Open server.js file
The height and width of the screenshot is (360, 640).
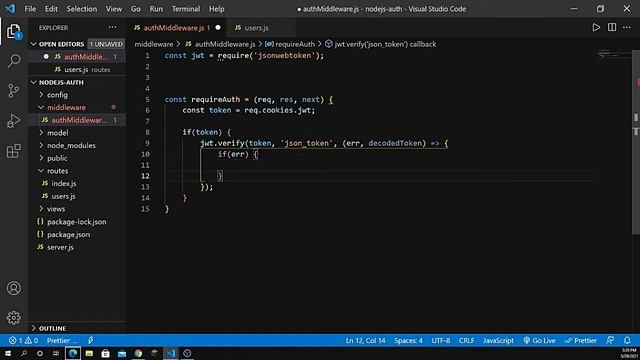tap(78, 247)
